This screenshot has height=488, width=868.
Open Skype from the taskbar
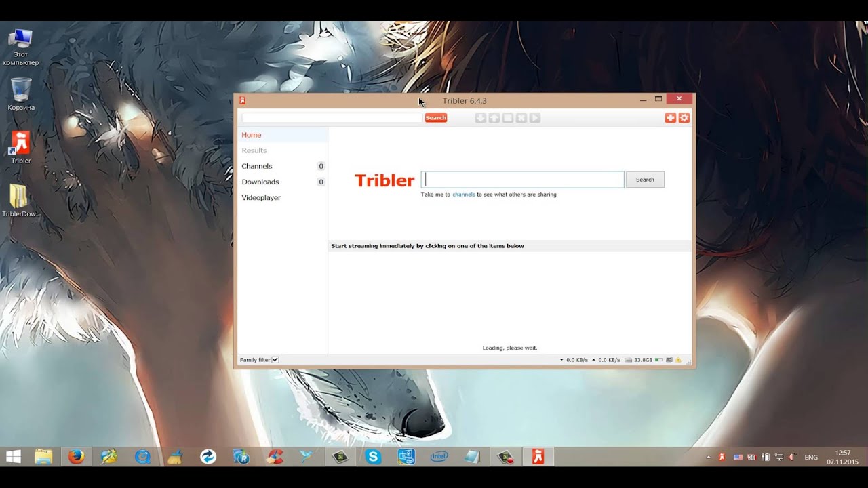[373, 457]
